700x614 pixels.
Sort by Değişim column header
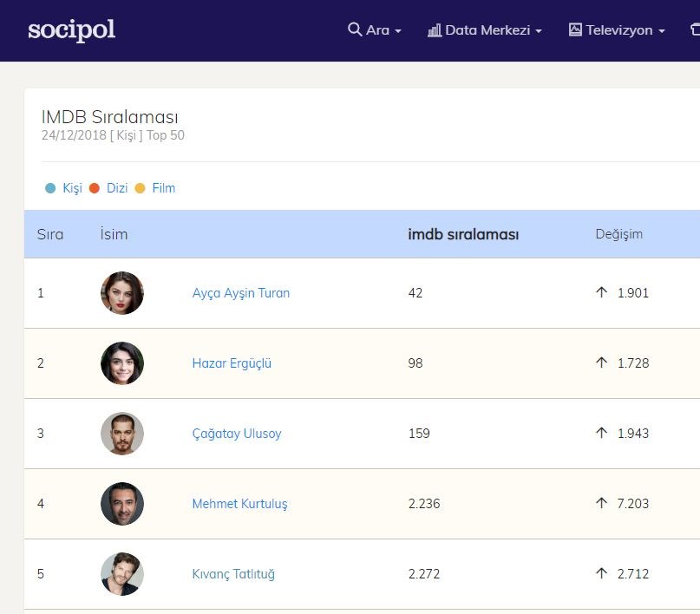[x=618, y=234]
